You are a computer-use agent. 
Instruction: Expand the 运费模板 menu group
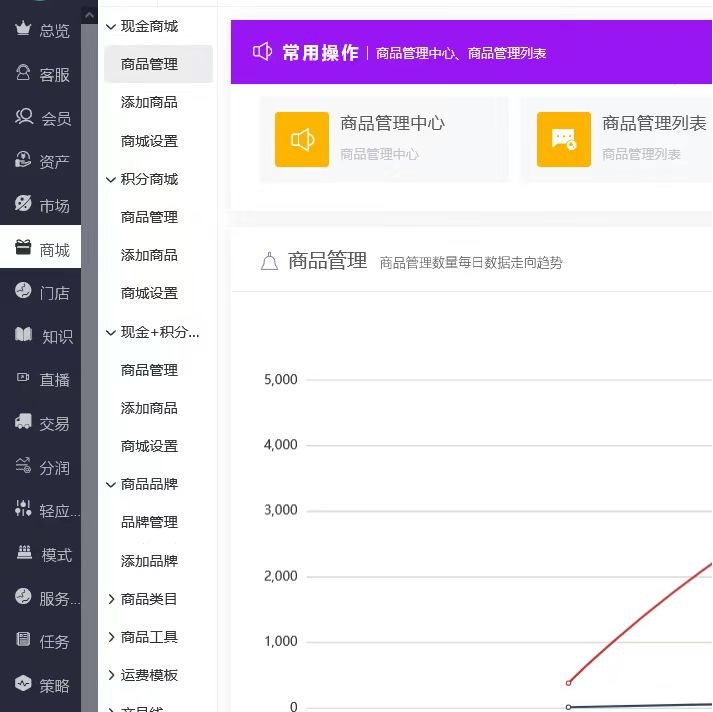pyautogui.click(x=111, y=676)
